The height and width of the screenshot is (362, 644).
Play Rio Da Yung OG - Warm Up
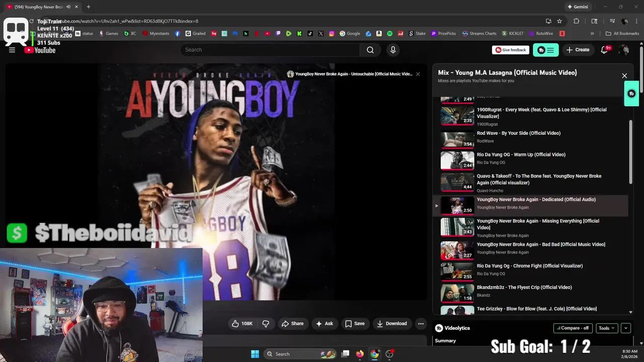point(530,161)
